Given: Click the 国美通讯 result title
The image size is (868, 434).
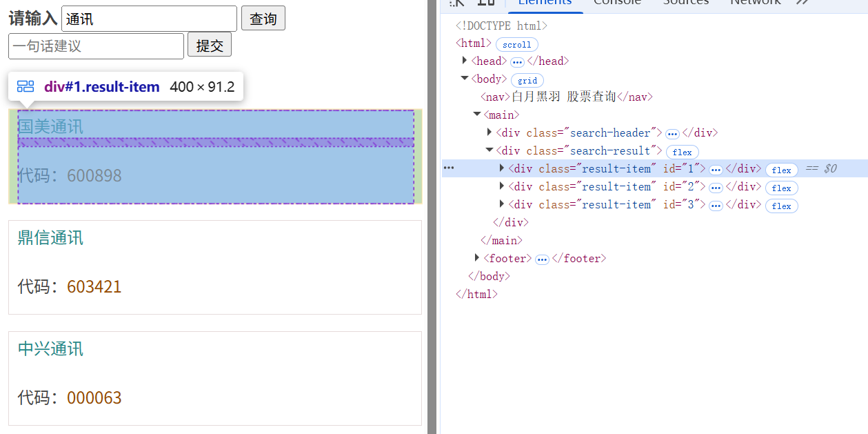Looking at the screenshot, I should [x=50, y=126].
